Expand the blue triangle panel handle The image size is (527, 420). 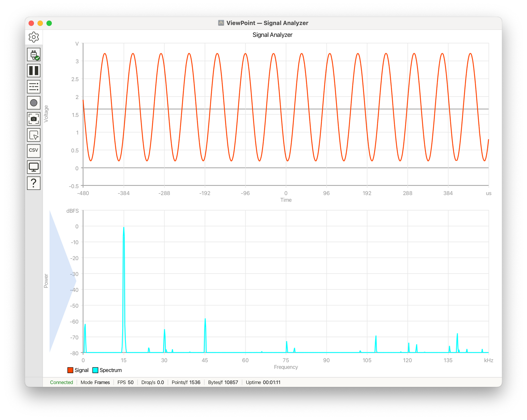[63, 281]
